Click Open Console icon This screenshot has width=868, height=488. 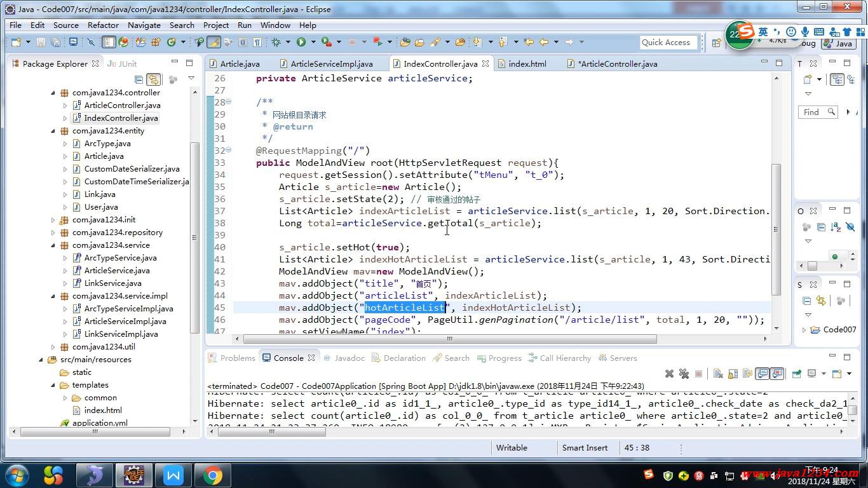837,374
